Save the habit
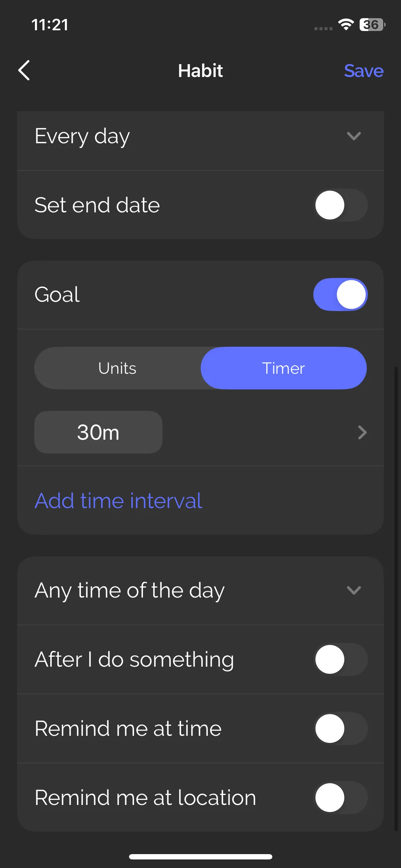 click(364, 71)
